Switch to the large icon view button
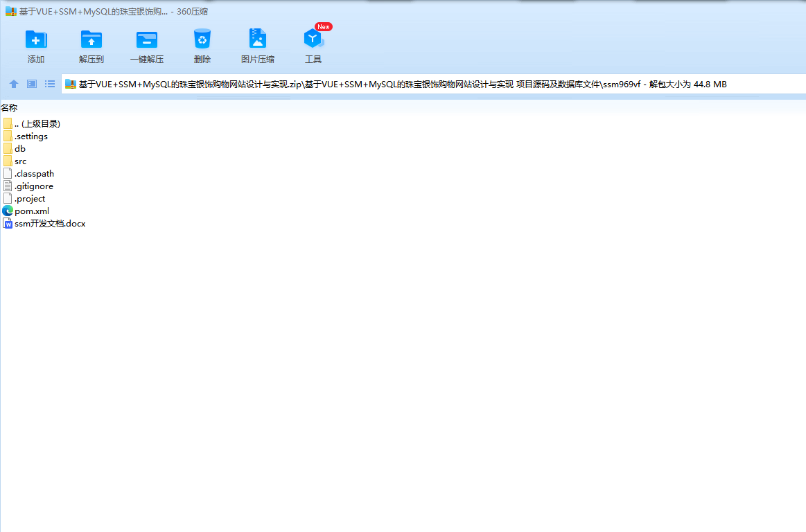 point(32,84)
